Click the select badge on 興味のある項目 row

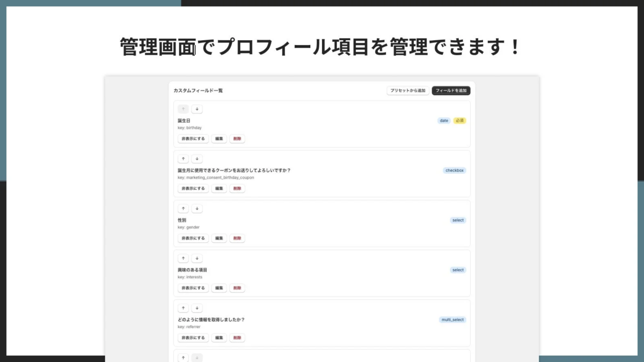pyautogui.click(x=458, y=270)
